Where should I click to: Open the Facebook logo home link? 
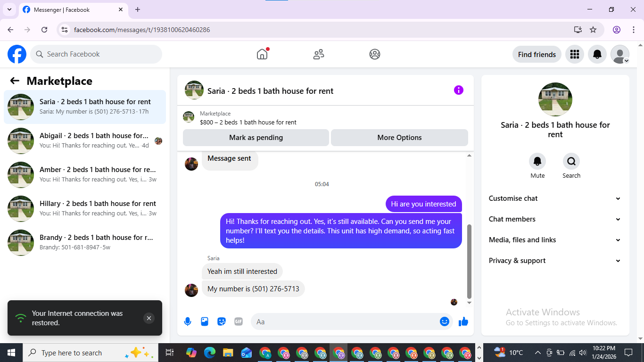click(17, 54)
